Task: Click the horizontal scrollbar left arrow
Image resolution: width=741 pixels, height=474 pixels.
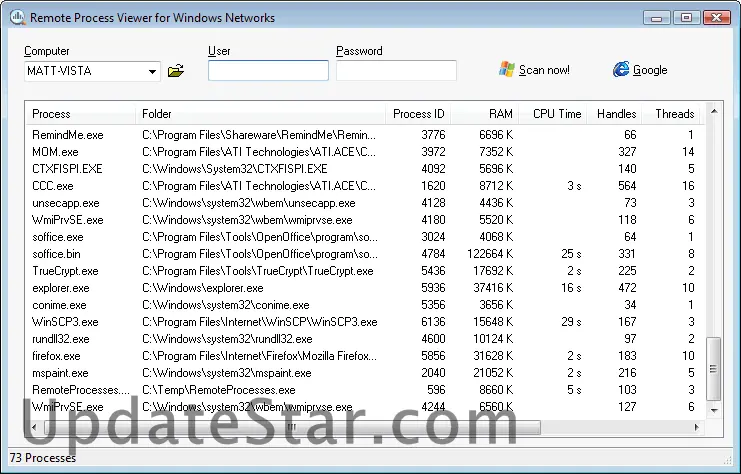Action: pos(34,427)
